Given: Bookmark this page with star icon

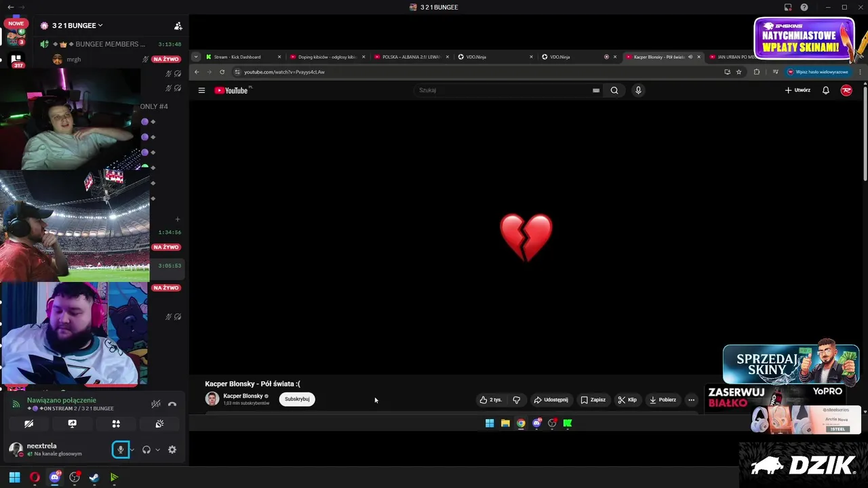Looking at the screenshot, I should [x=739, y=72].
